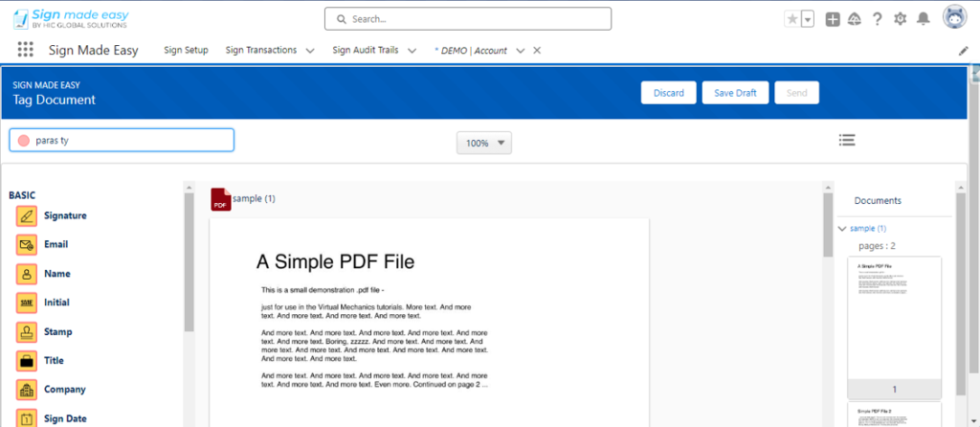Expand the Sign Audit Trails chevron
Viewport: 980px width, 427px height.
(x=412, y=51)
